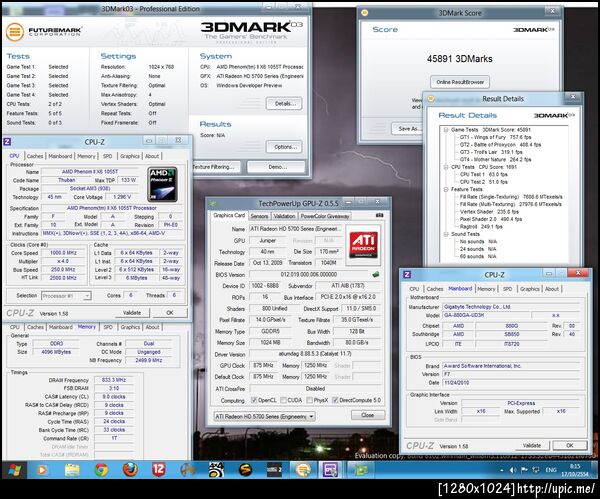Click the Z icon in processor CPU-Z title bar
Image resolution: width=600 pixels, height=499 pixels.
click(x=7, y=142)
